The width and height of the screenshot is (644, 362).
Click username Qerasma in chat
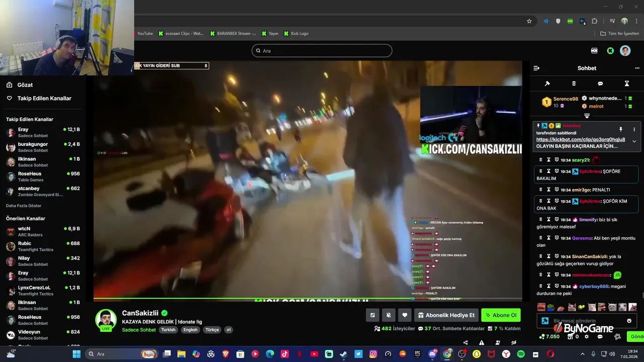pos(582,238)
